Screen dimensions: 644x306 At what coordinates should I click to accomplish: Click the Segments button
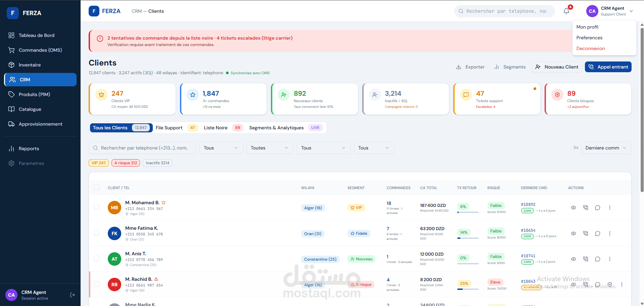tap(510, 67)
